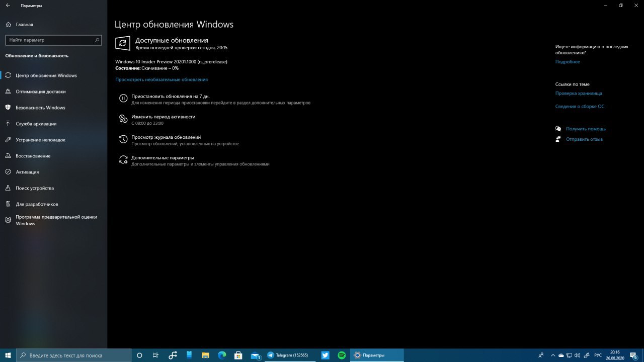Open Активация section

pyautogui.click(x=27, y=172)
